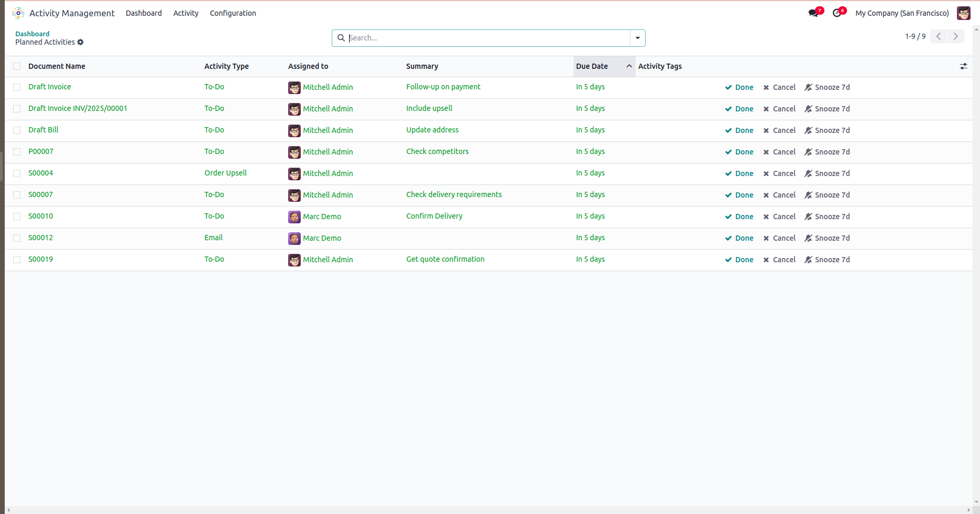Go back to Dashboard via breadcrumb
Screen dimensions: 980x514
coord(32,34)
